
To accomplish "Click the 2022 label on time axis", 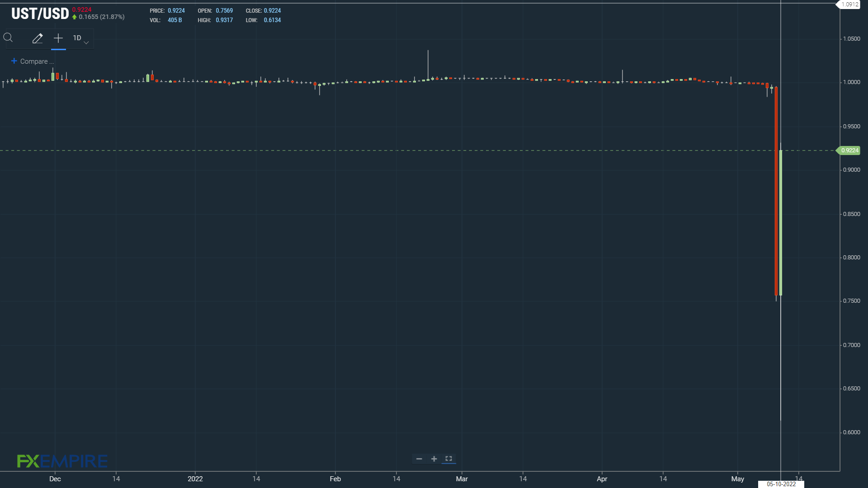I will coord(195,479).
